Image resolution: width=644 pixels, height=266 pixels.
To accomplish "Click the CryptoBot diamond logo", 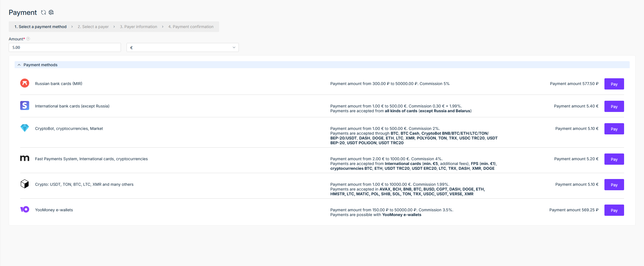I will (x=25, y=128).
